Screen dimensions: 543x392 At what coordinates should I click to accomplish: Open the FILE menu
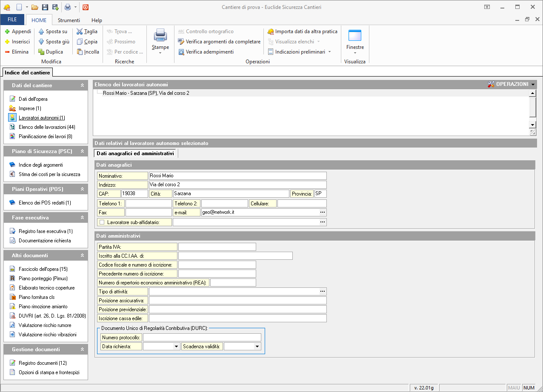12,20
